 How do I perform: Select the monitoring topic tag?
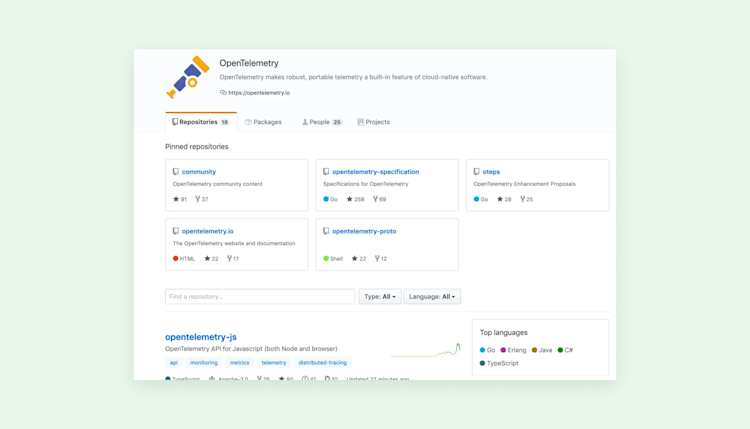pos(204,363)
